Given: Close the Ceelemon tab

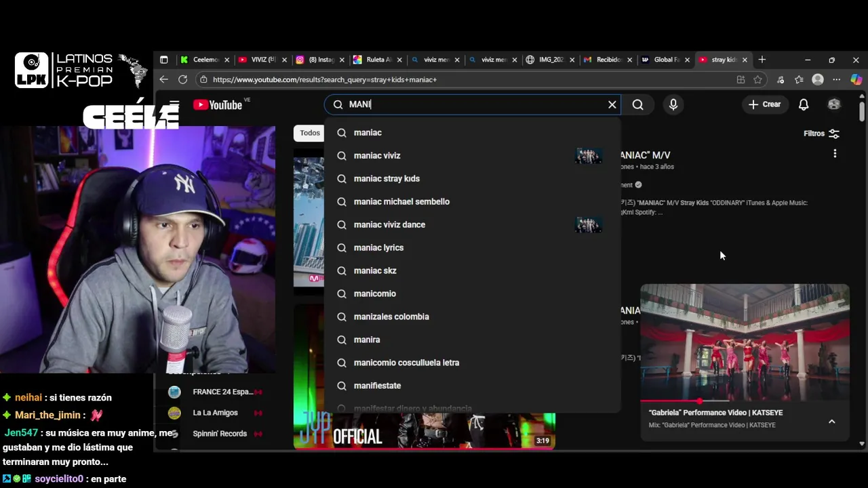Looking at the screenshot, I should (226, 60).
